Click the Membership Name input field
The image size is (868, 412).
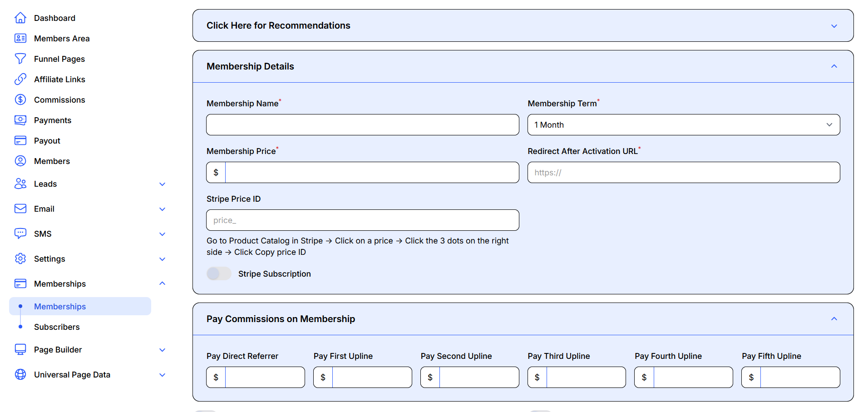(362, 125)
